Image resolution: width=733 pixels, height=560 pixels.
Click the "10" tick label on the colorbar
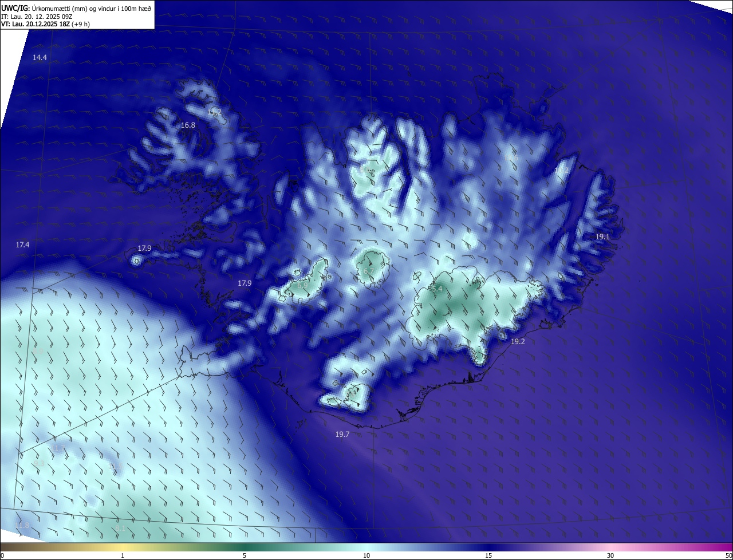(366, 555)
